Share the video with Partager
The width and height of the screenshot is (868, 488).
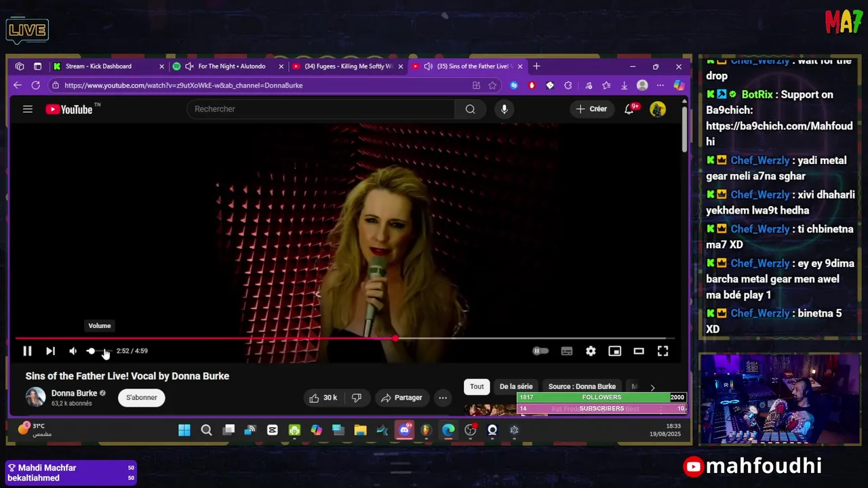click(401, 398)
